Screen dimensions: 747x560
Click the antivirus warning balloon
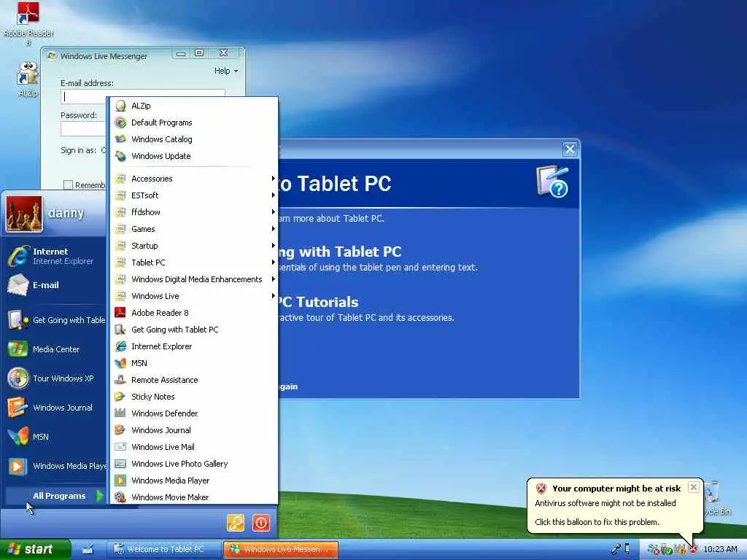click(614, 506)
